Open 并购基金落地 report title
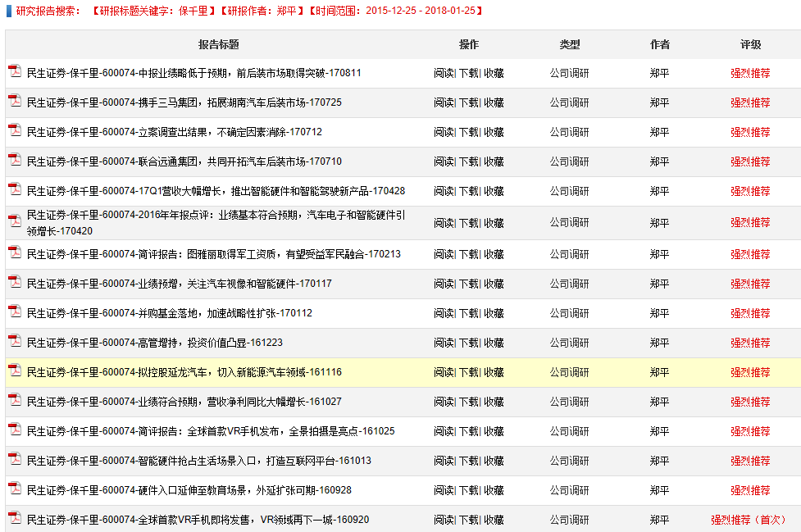The height and width of the screenshot is (532, 801). (169, 313)
